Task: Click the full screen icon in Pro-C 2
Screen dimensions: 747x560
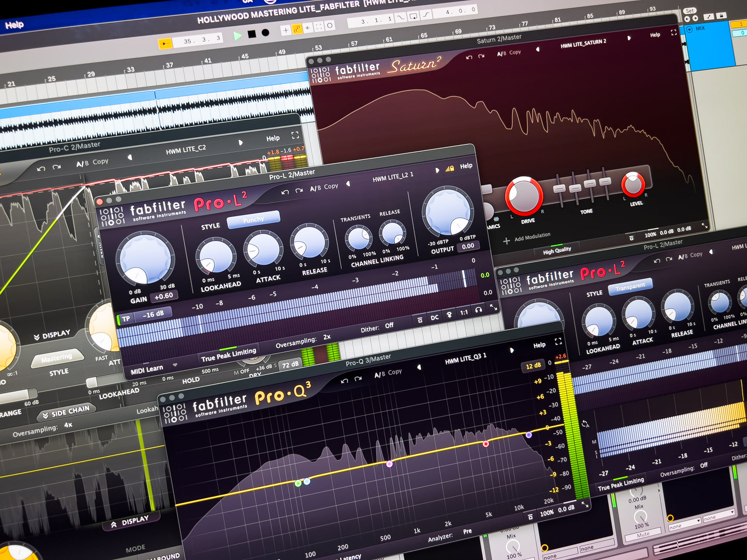Action: (295, 135)
